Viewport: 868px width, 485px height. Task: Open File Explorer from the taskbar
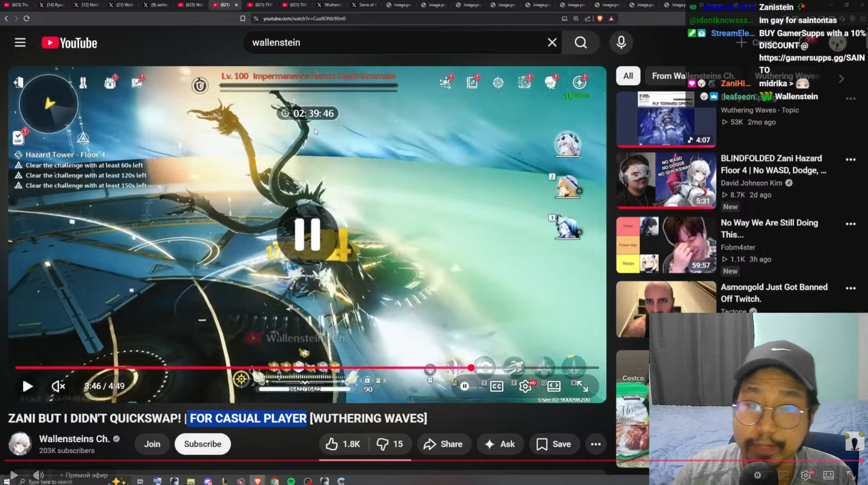[x=191, y=481]
